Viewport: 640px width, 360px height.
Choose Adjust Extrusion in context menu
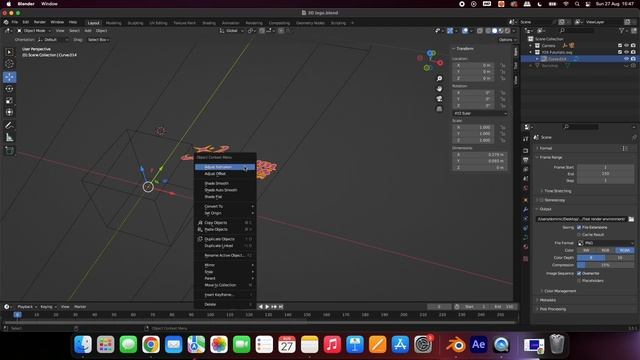click(225, 167)
